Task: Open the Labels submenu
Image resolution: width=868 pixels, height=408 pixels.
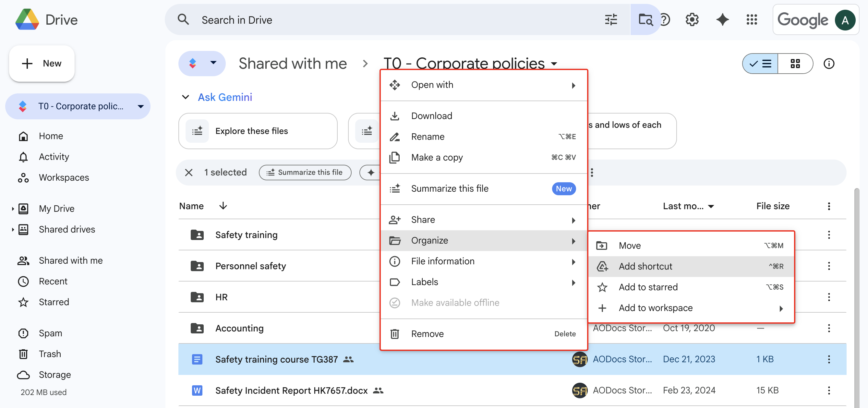Action: coord(484,282)
